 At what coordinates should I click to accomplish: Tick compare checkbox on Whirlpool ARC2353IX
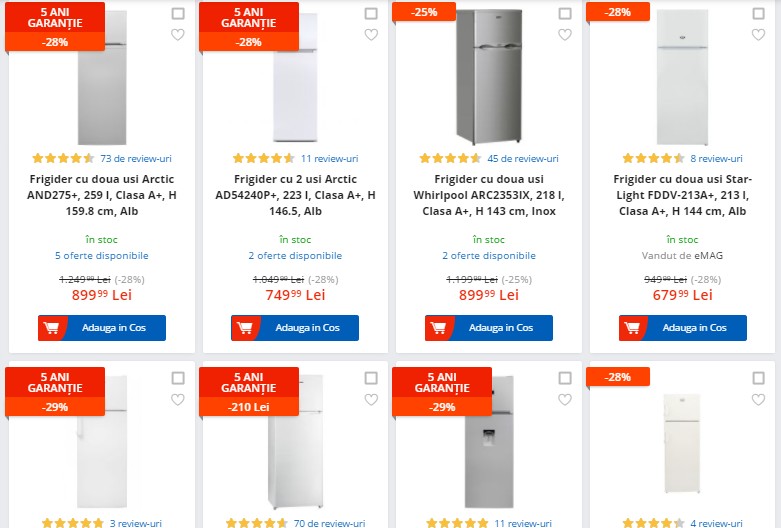(565, 14)
